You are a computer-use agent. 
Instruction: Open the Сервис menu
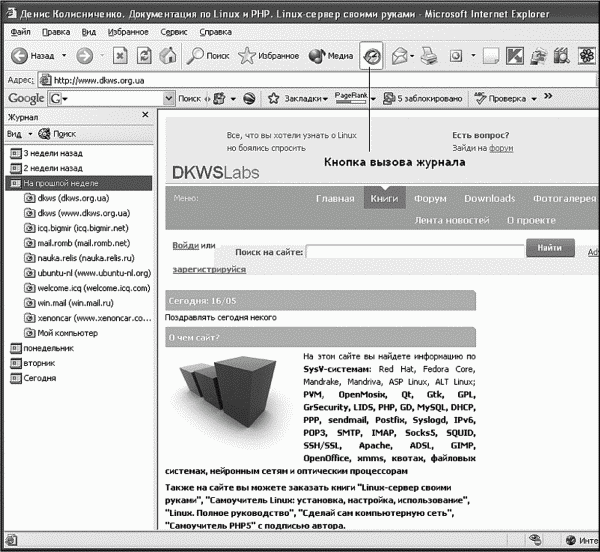point(173,32)
